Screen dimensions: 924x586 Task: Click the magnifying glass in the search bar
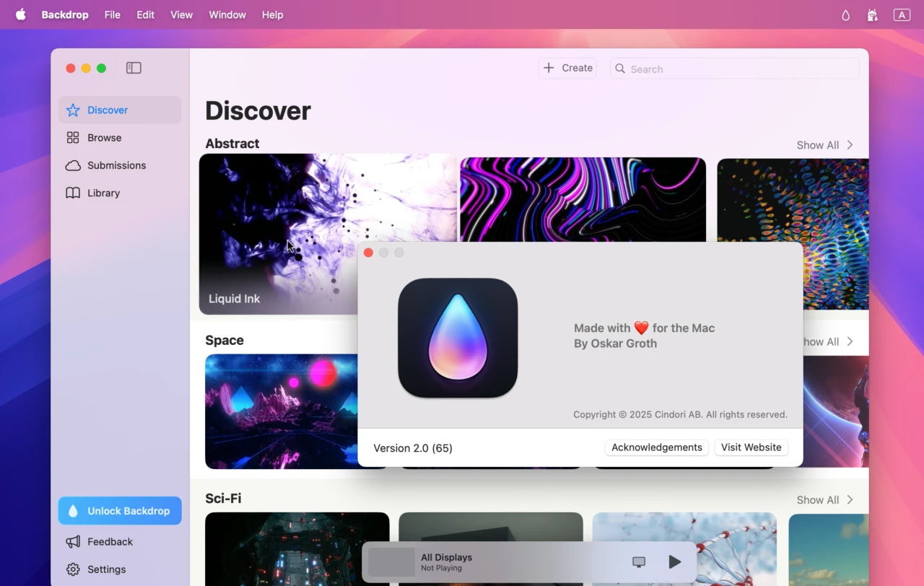coord(620,69)
